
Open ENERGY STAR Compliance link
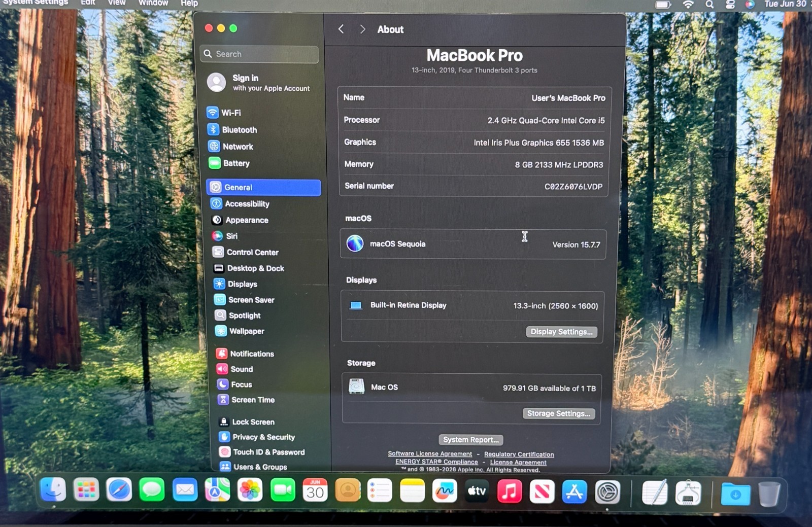(436, 462)
